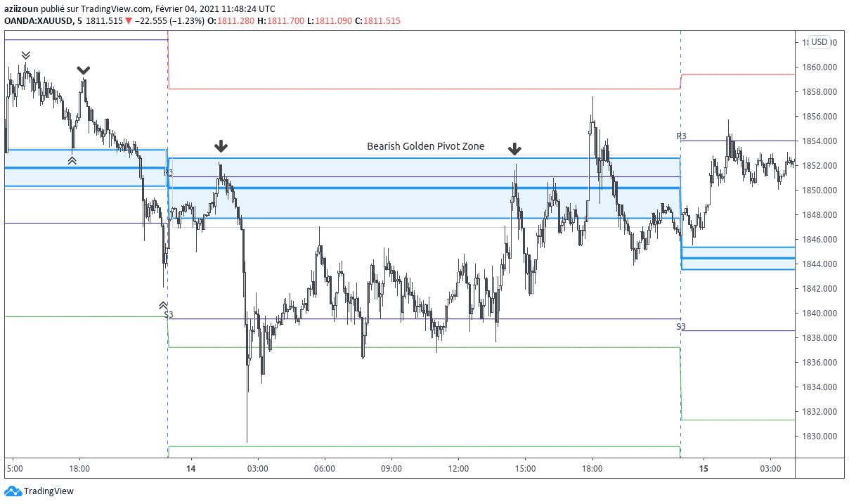Click the change value −22.555 (−1.23%)
The width and height of the screenshot is (849, 504).
(x=169, y=21)
